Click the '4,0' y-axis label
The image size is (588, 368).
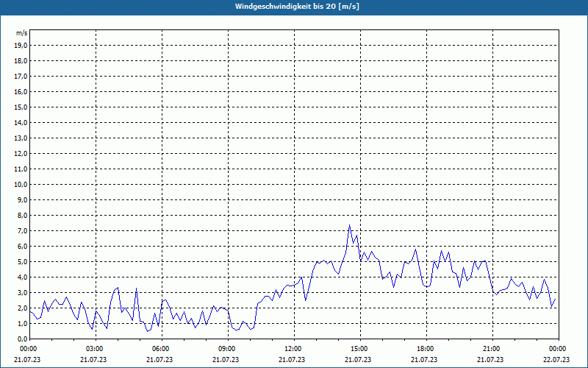coord(23,277)
